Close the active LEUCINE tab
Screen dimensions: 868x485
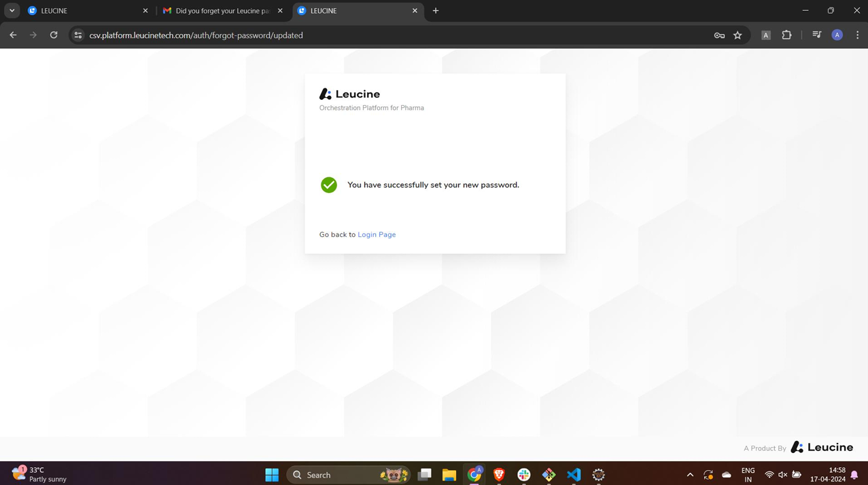[x=415, y=11]
